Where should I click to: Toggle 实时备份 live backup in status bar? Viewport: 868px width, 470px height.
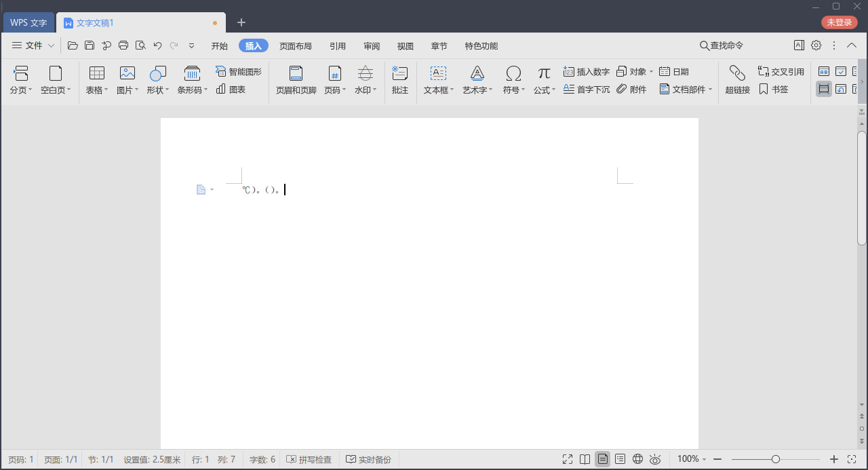tap(369, 460)
